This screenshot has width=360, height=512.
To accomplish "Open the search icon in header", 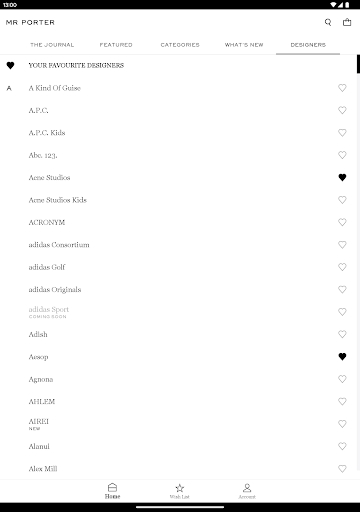I will pyautogui.click(x=328, y=22).
